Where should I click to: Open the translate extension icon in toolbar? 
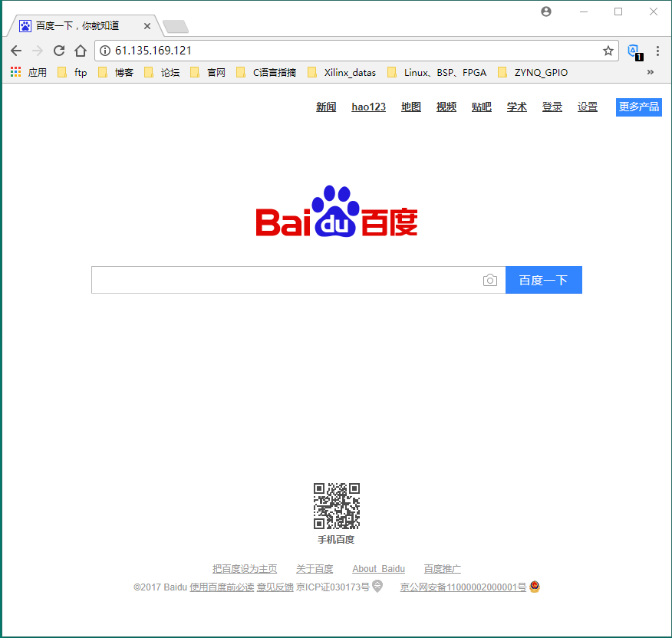(x=634, y=51)
